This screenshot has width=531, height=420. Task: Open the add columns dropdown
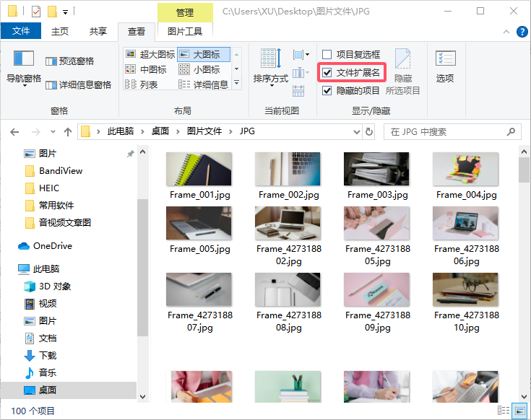click(x=301, y=72)
